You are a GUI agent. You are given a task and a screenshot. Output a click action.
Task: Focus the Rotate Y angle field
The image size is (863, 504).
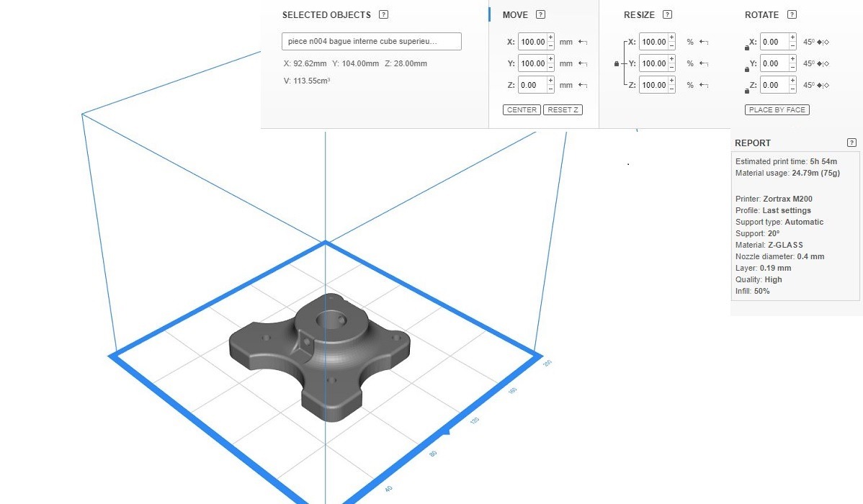click(x=774, y=63)
